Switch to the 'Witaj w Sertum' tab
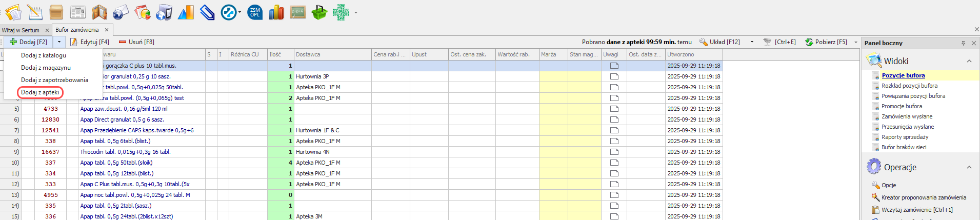 (21, 30)
